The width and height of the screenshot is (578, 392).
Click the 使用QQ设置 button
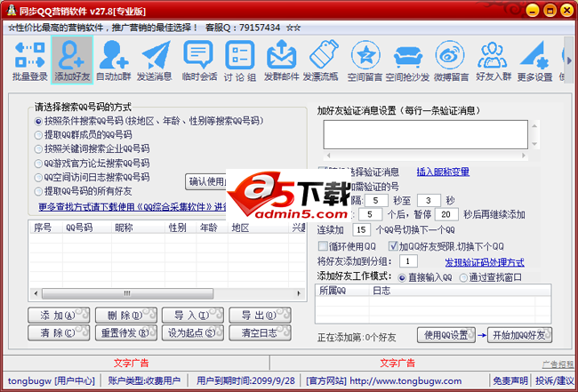click(x=446, y=335)
